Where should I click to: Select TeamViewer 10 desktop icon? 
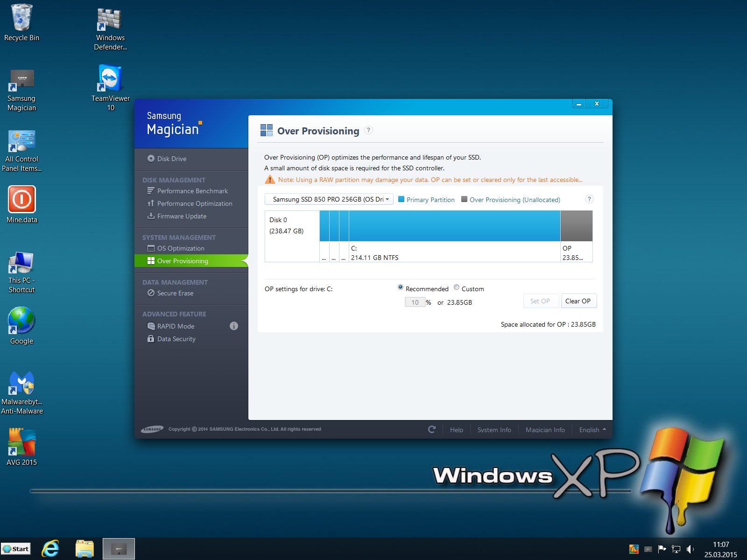[110, 88]
